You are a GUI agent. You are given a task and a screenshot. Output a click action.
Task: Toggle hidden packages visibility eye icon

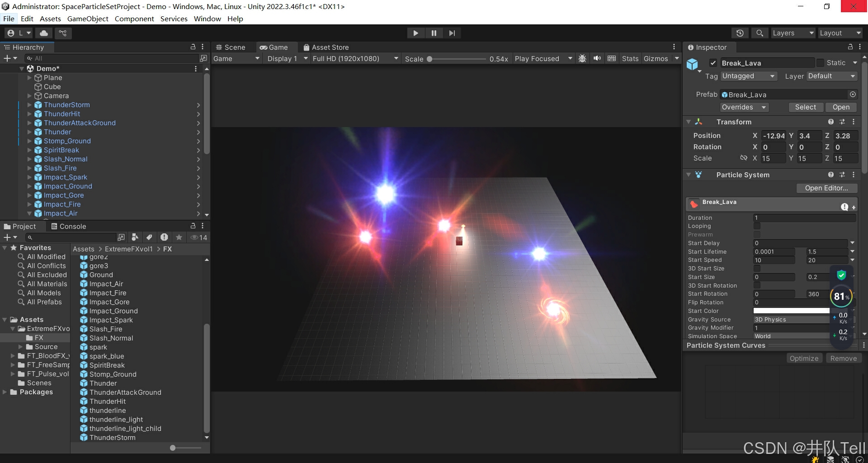tap(198, 237)
